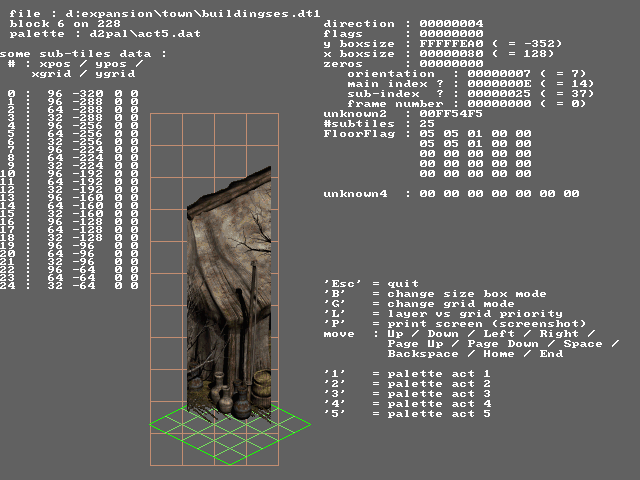Click the file path 'd:expansion\town\buildingses.dt1'

coord(193,14)
